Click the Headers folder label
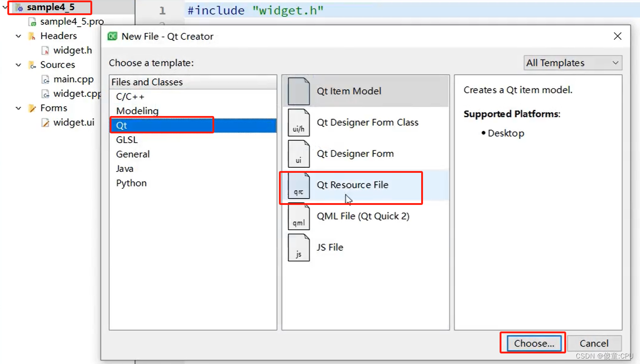640x364 pixels. [x=58, y=36]
